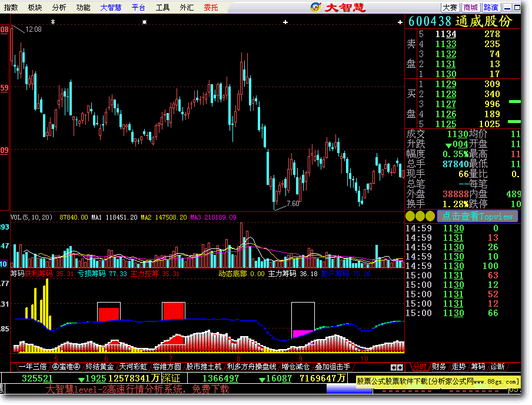This screenshot has width=532, height=405.
Task: Select the 股市推土机 indicator tab
Action: pos(204,367)
